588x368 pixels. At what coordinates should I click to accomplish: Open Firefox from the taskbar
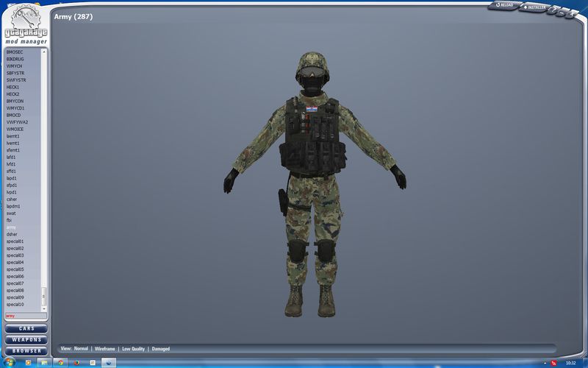point(76,363)
